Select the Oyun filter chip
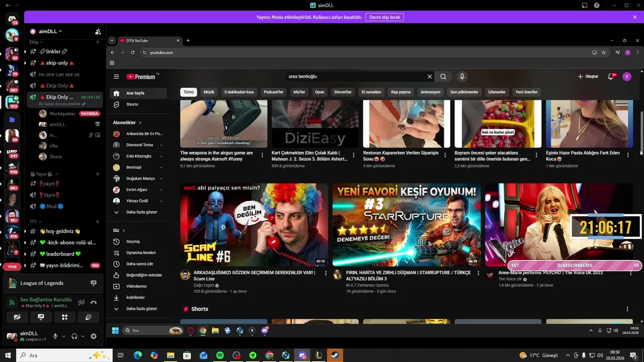 point(319,92)
